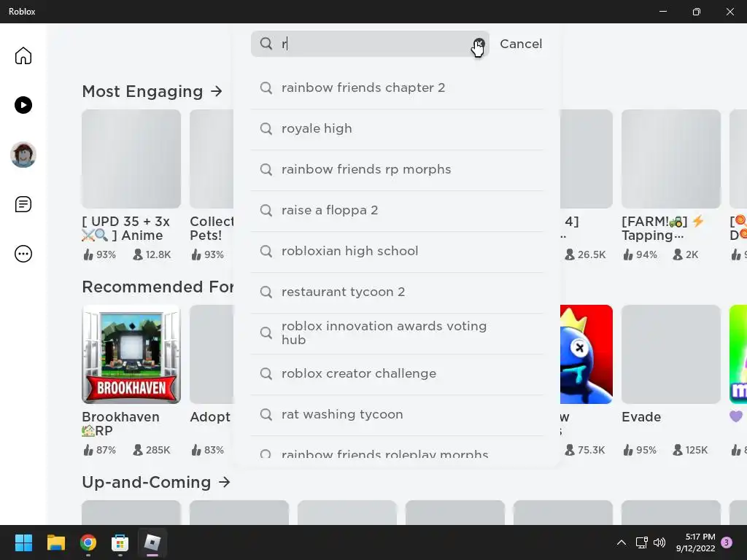Show hidden icons tray chevron
Viewport: 747px width, 560px height.
(x=622, y=542)
